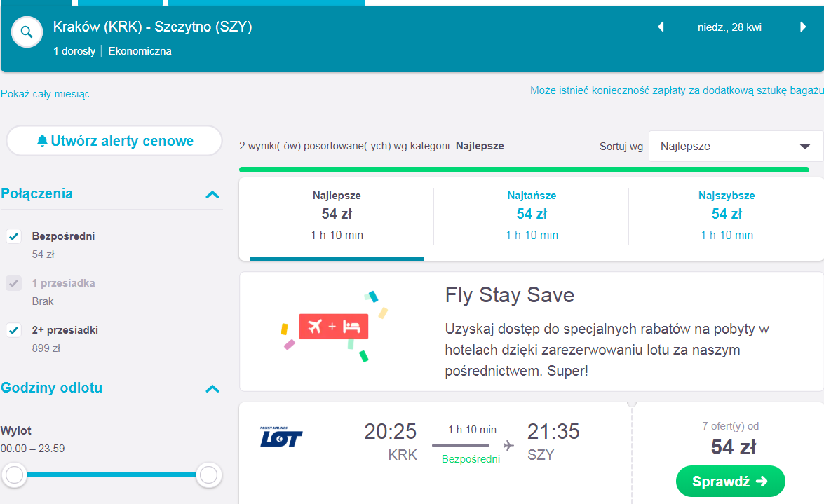Click the magnifying glass search icon
The image size is (824, 504).
tap(26, 32)
